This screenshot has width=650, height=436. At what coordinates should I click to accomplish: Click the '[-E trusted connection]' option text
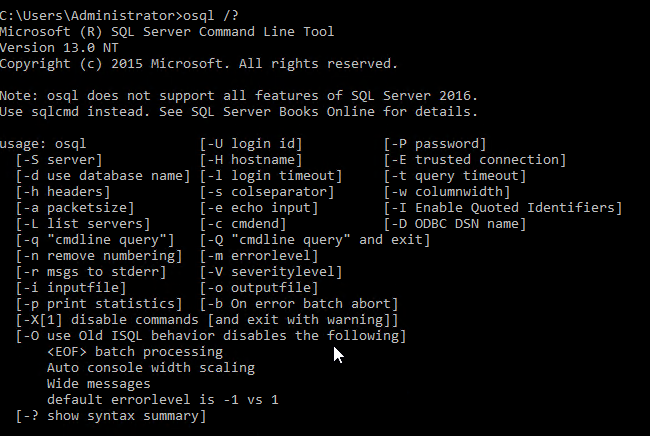point(475,159)
